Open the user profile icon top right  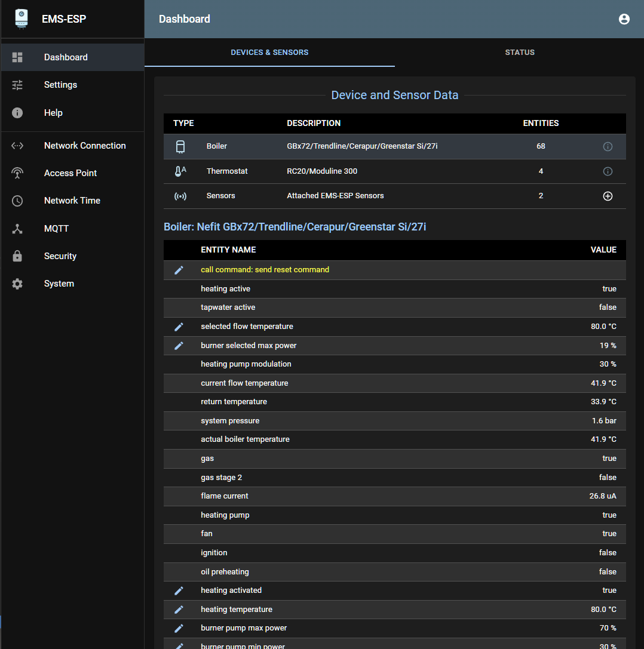click(624, 19)
